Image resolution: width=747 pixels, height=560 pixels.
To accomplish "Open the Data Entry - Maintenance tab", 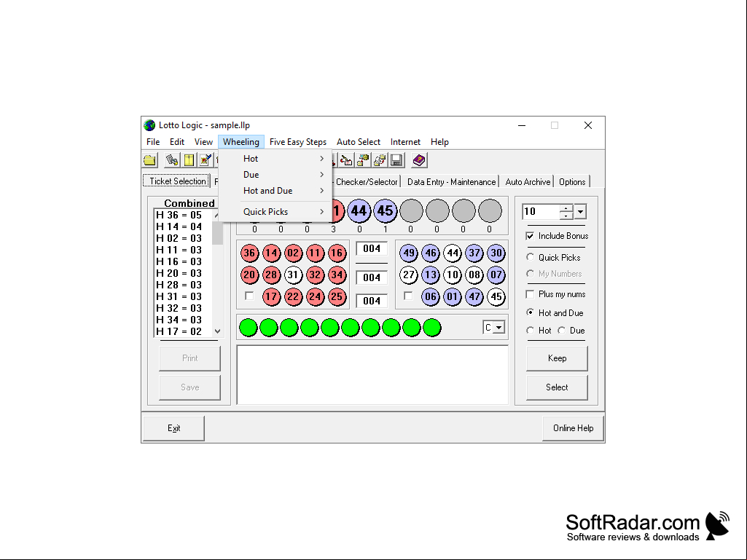I will (451, 182).
